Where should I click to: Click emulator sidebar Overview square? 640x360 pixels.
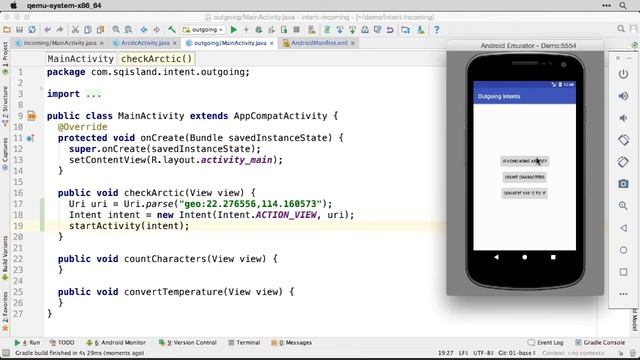[623, 272]
